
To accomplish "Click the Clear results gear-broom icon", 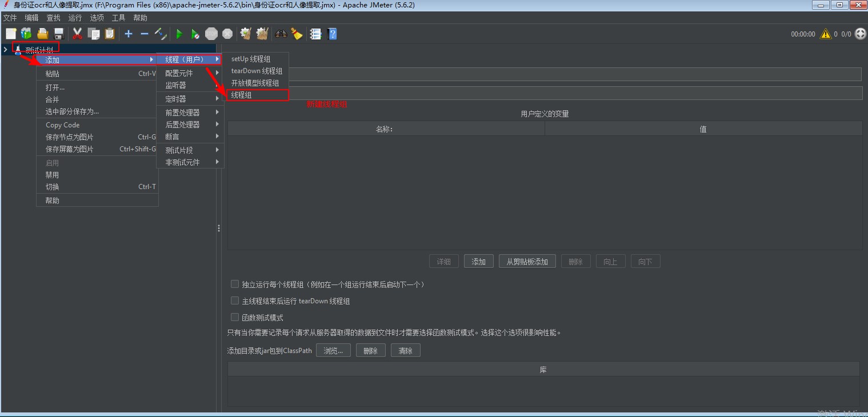I will tap(246, 34).
